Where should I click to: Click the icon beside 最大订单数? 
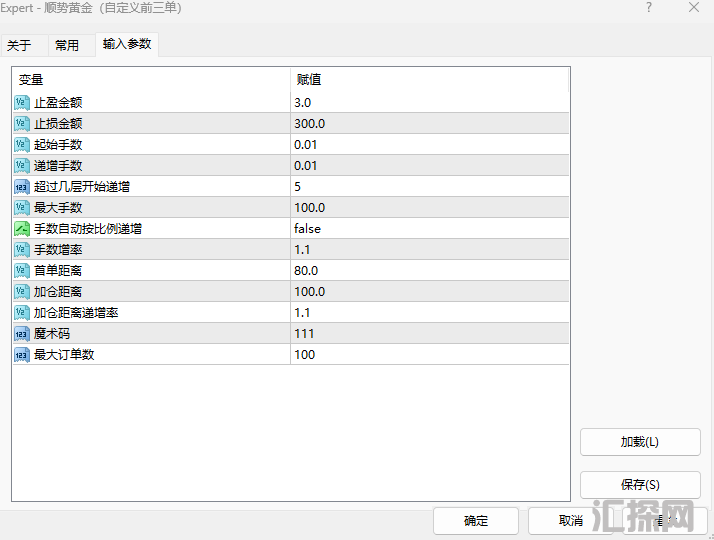point(22,354)
